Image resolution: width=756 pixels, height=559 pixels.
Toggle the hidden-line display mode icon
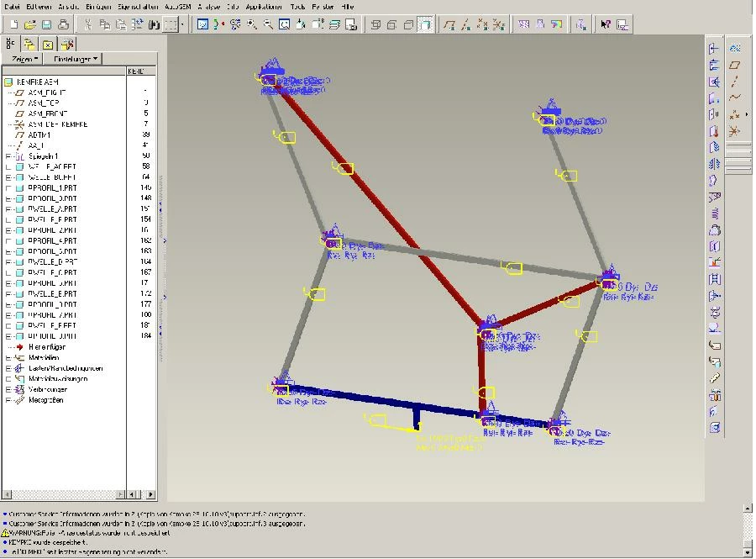pyautogui.click(x=392, y=24)
